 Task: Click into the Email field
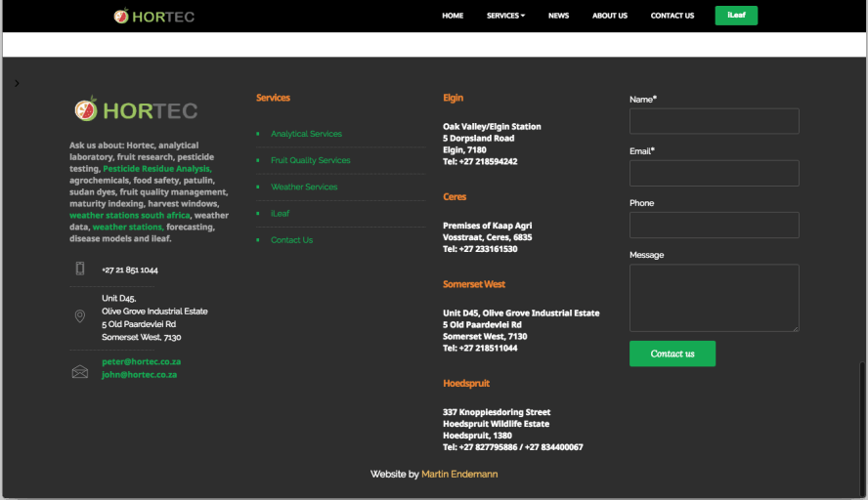714,173
